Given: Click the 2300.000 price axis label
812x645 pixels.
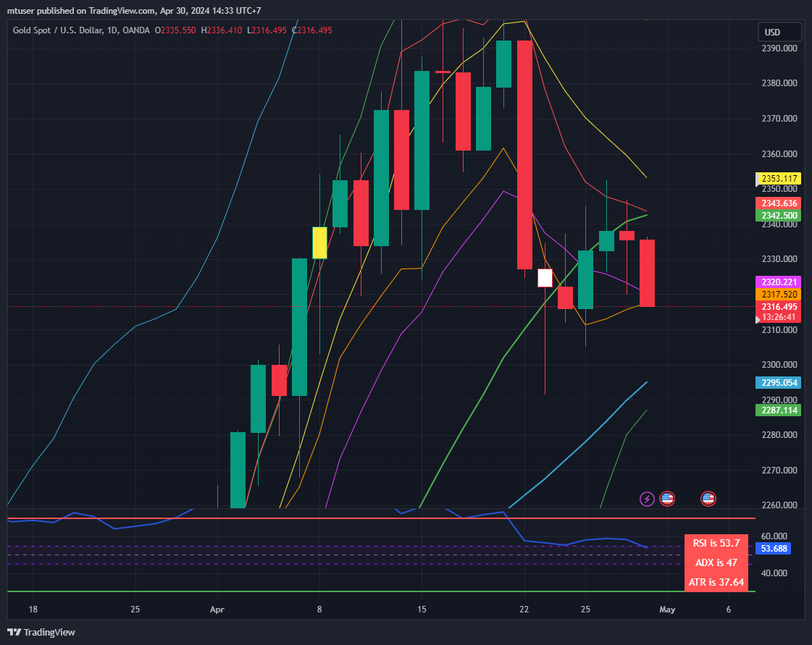Looking at the screenshot, I should pyautogui.click(x=779, y=364).
